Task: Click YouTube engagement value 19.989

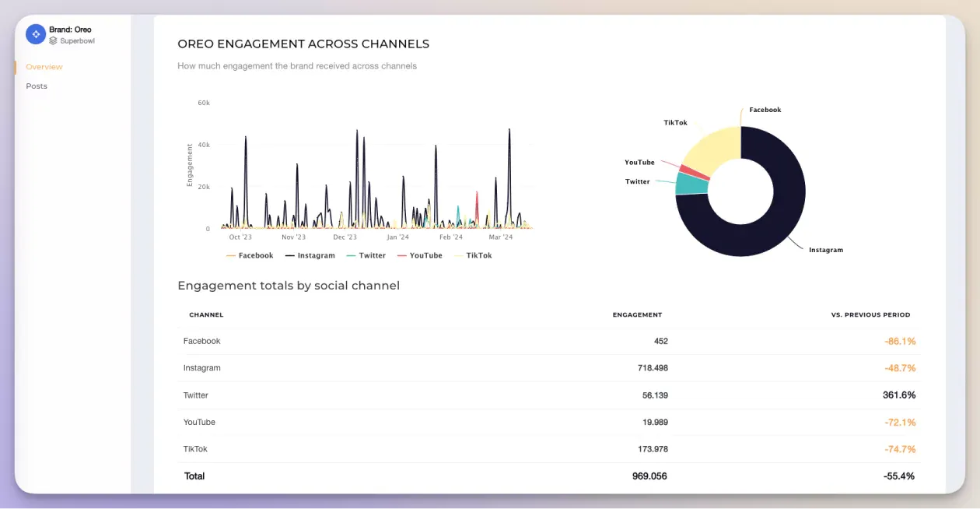Action: click(x=655, y=422)
